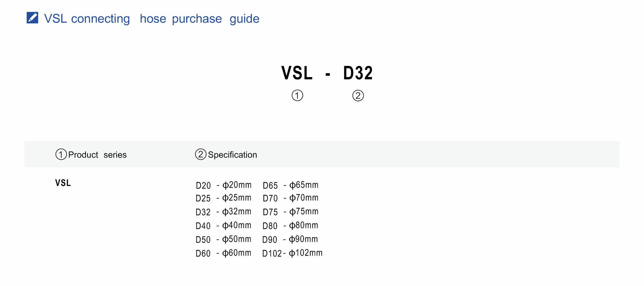
Task: Select the Product series header label
Action: click(97, 155)
